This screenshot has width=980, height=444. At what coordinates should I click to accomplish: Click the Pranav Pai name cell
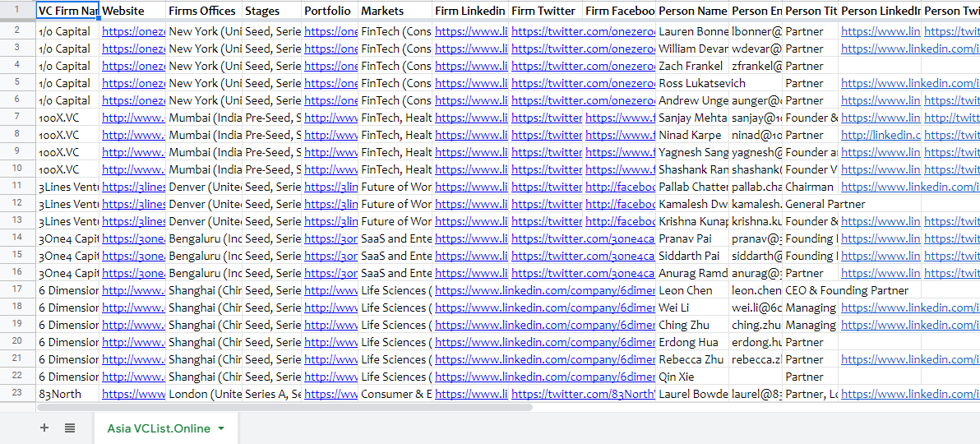click(x=692, y=238)
